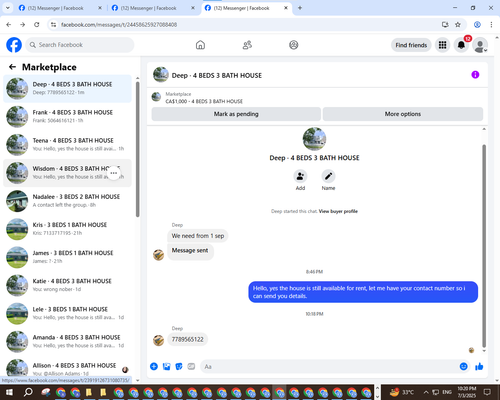This screenshot has width=500, height=400.
Task: Show hidden system tray icons
Action: click(x=426, y=392)
